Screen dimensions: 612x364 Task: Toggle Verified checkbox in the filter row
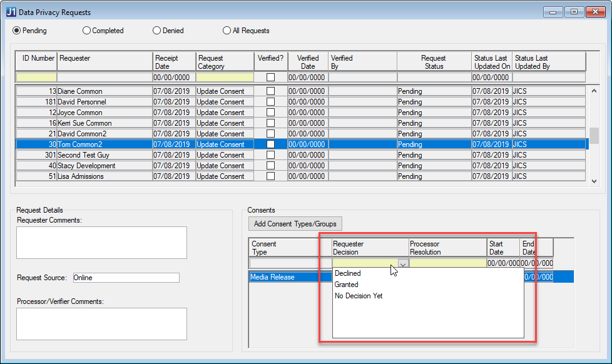click(x=270, y=78)
